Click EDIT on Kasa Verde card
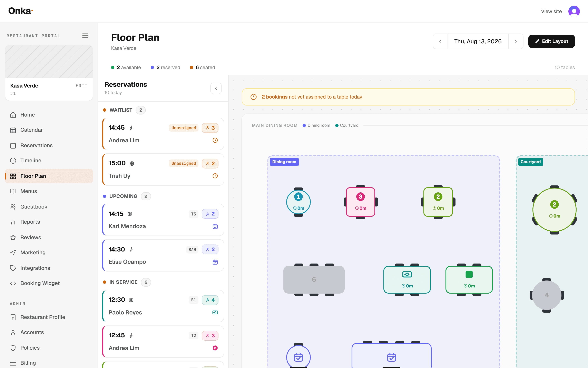This screenshot has height=368, width=588. (81, 86)
